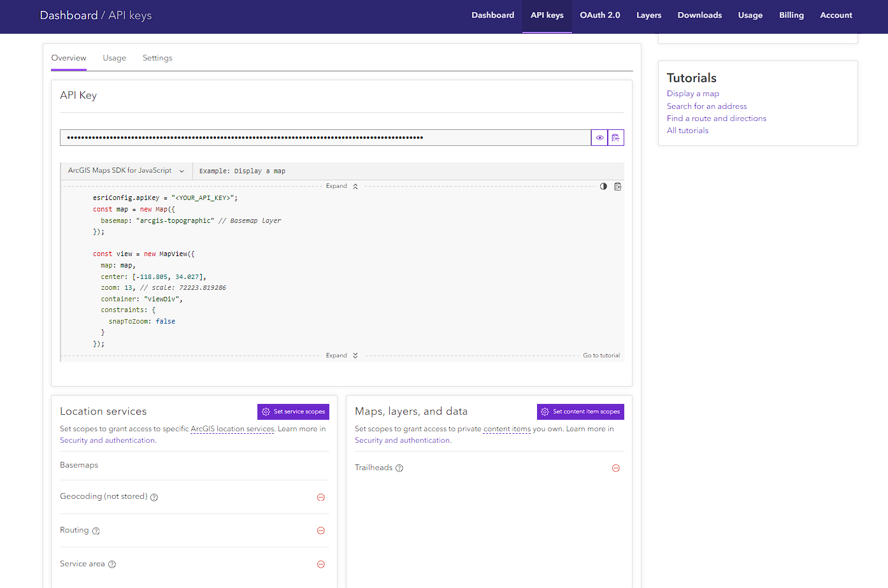This screenshot has height=588, width=888.
Task: Click the Trailheads item name
Action: [374, 468]
